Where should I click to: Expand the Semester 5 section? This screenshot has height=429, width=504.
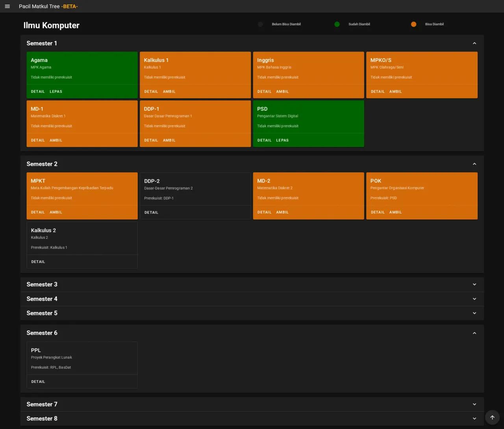click(474, 313)
